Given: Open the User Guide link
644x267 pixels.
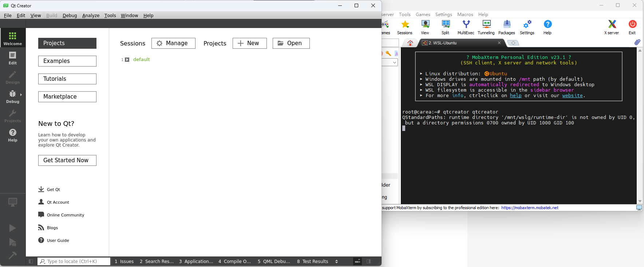Looking at the screenshot, I should [x=54, y=240].
